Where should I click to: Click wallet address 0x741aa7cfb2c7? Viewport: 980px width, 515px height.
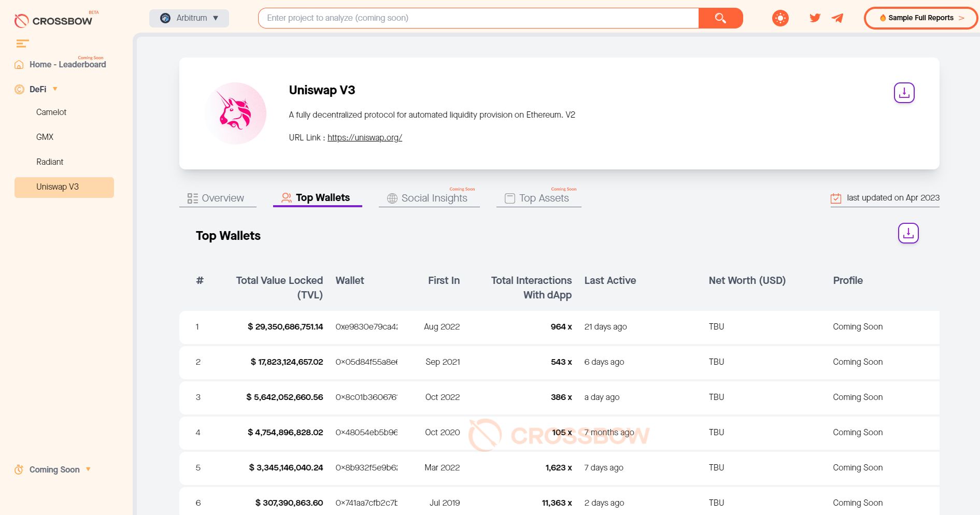366,503
